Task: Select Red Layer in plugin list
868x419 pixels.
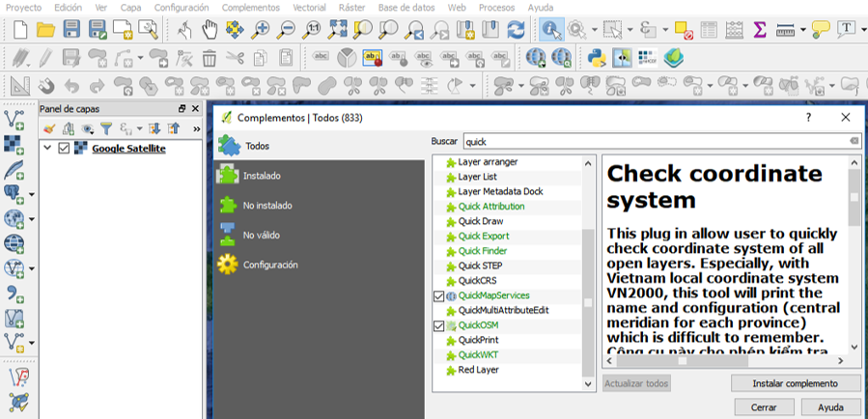Action: (x=478, y=370)
